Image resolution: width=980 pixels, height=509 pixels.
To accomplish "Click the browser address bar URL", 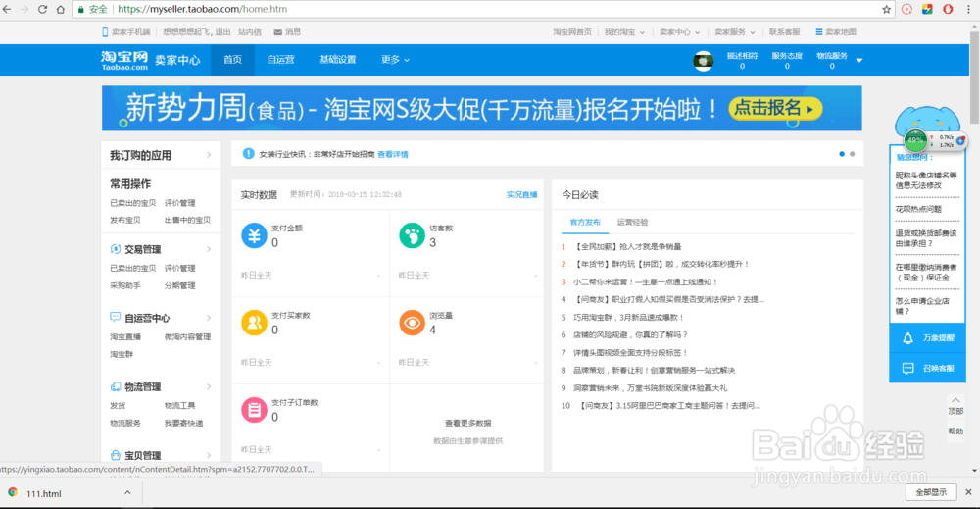I will click(x=202, y=10).
